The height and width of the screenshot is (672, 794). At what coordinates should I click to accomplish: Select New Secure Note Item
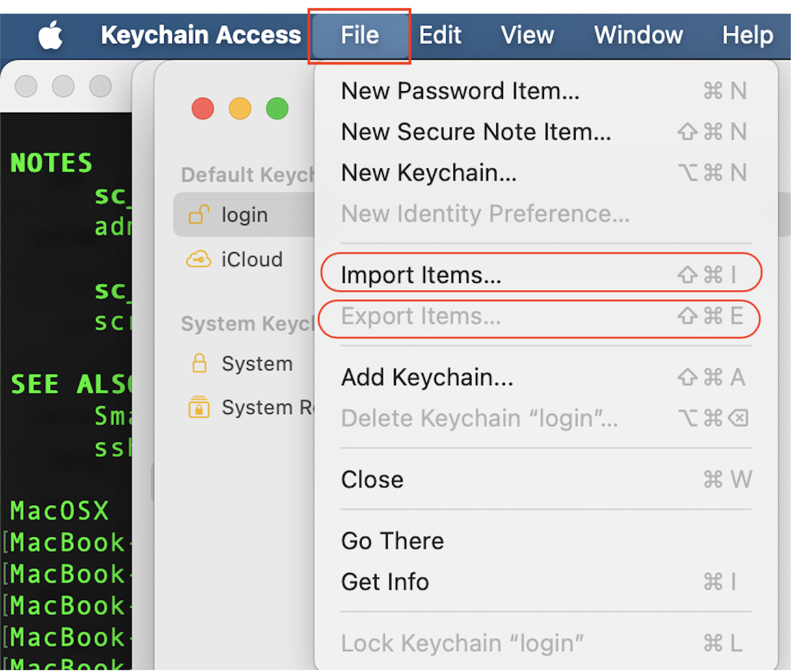tap(475, 132)
